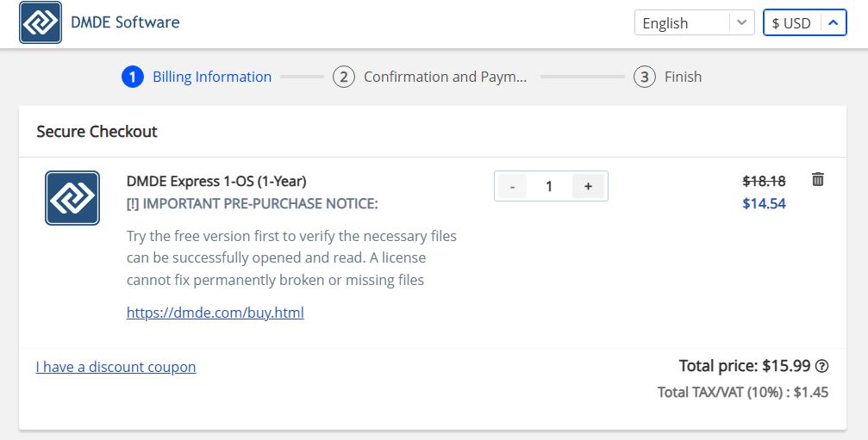Select step 2 Confirmation and Payment
The image size is (868, 440).
pyautogui.click(x=430, y=77)
